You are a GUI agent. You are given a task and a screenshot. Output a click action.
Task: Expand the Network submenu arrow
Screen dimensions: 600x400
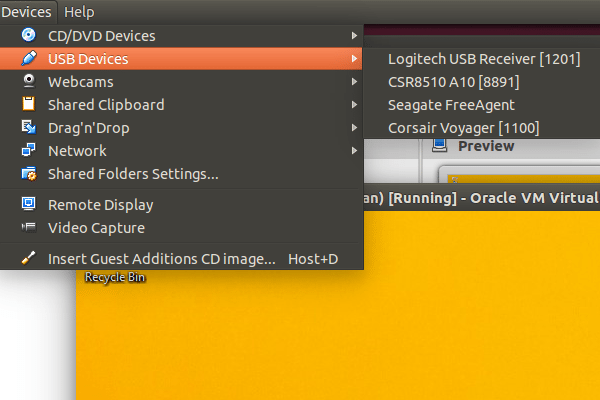click(x=354, y=150)
